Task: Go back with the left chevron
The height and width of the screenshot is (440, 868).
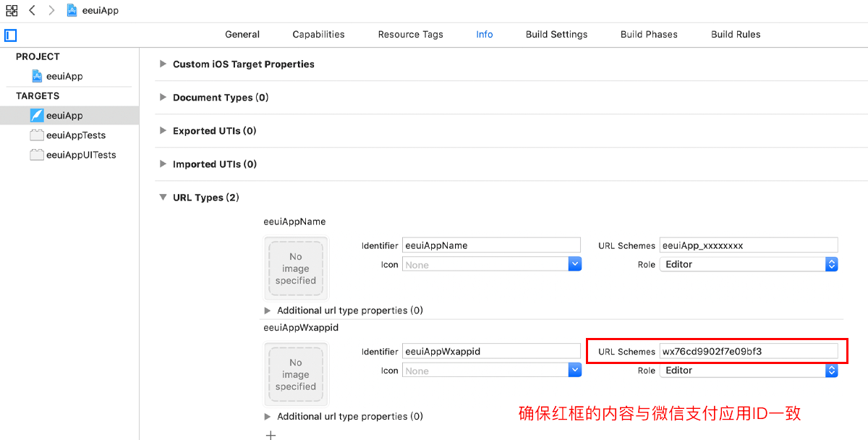Action: pyautogui.click(x=33, y=11)
